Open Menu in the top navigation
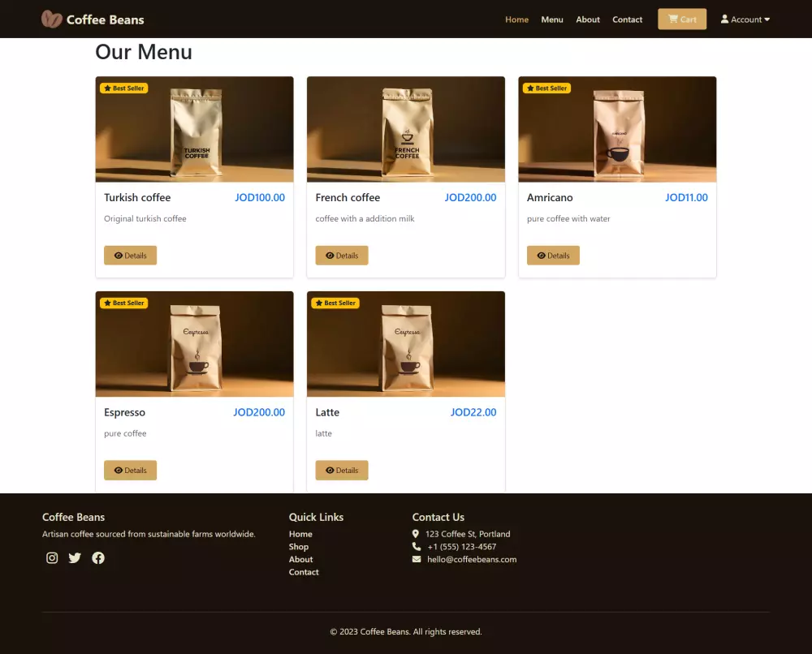 click(x=552, y=19)
